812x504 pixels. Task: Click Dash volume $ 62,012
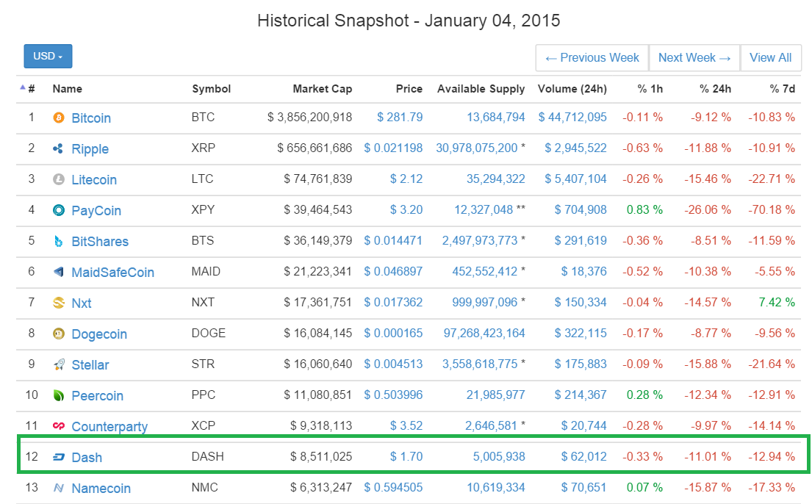583,456
